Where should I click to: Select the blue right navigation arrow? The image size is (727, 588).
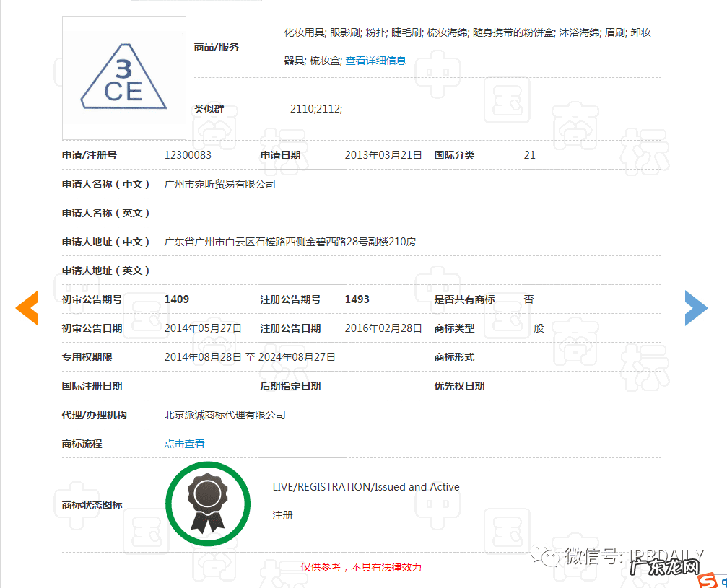pos(696,308)
